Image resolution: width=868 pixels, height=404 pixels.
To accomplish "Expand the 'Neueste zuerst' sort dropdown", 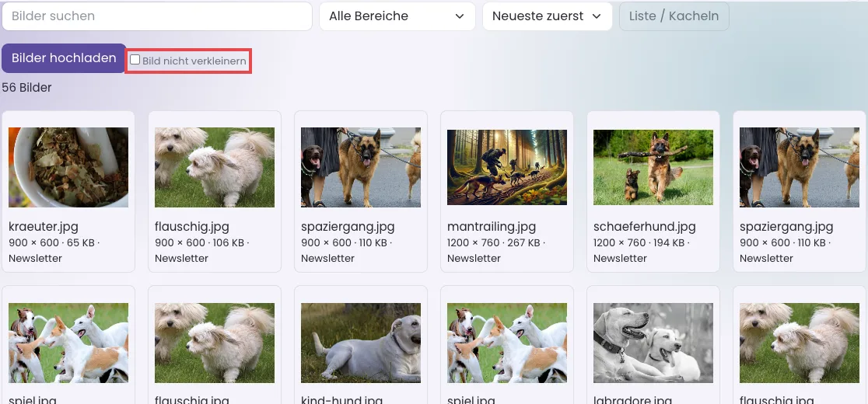I will click(547, 16).
